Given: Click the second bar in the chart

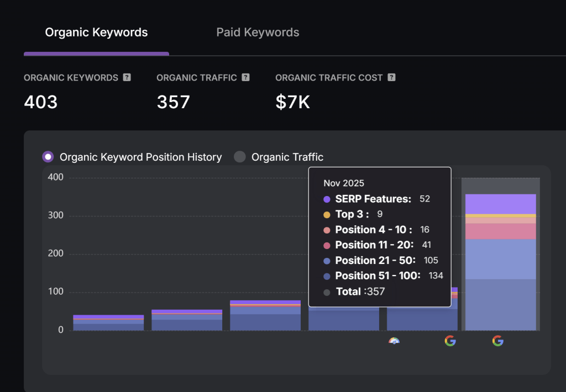Looking at the screenshot, I should point(187,321).
